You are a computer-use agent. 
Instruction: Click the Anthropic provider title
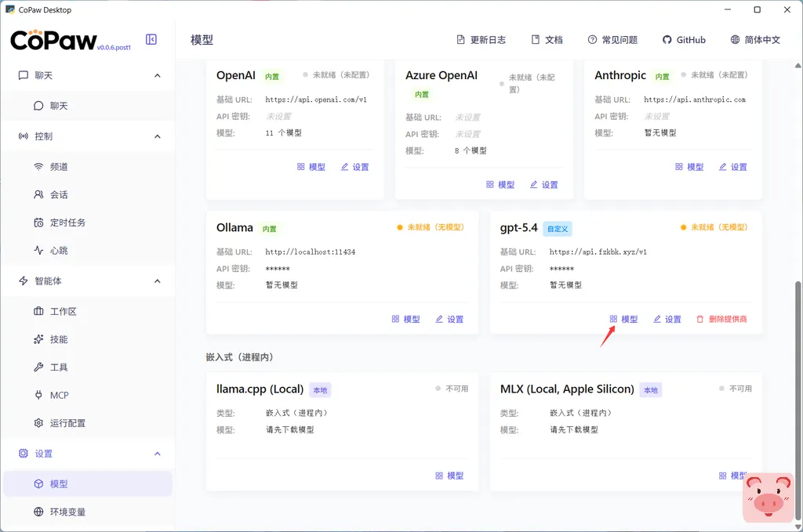pyautogui.click(x=620, y=75)
